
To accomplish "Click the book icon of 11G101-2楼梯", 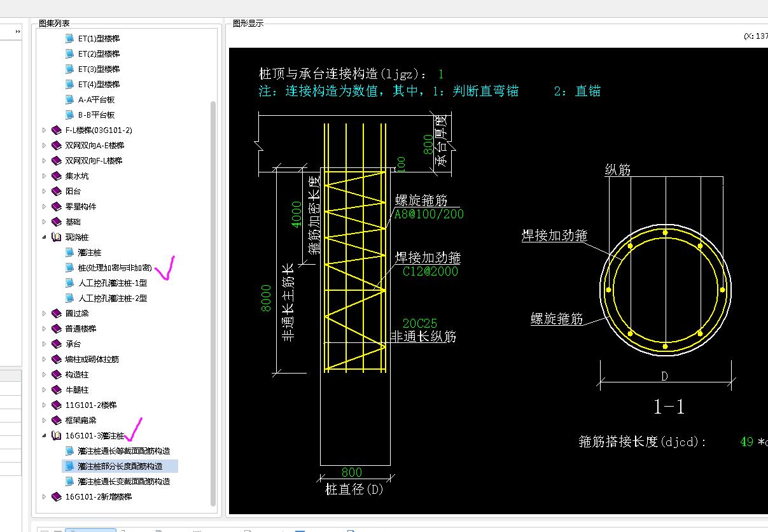I will [x=57, y=405].
